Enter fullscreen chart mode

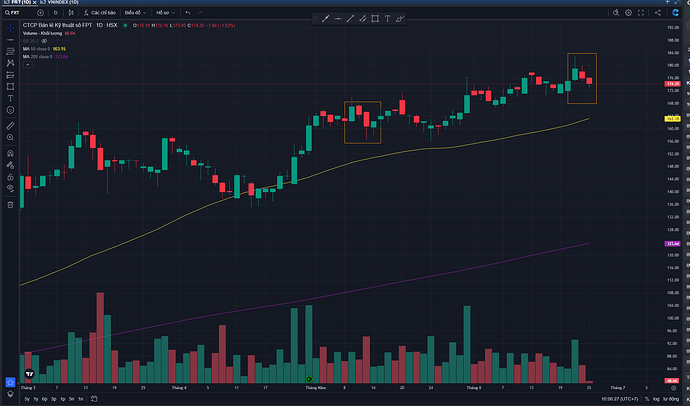click(x=641, y=13)
